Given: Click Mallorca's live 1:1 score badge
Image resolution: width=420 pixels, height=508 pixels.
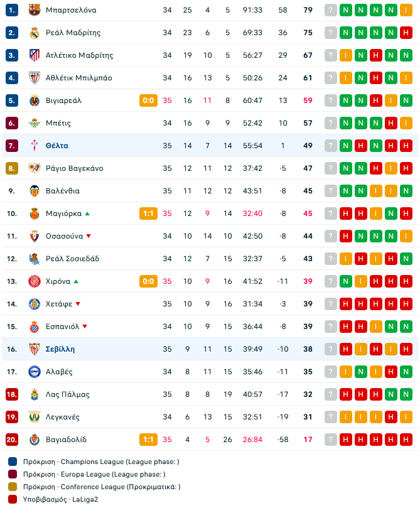Looking at the screenshot, I should [x=148, y=213].
